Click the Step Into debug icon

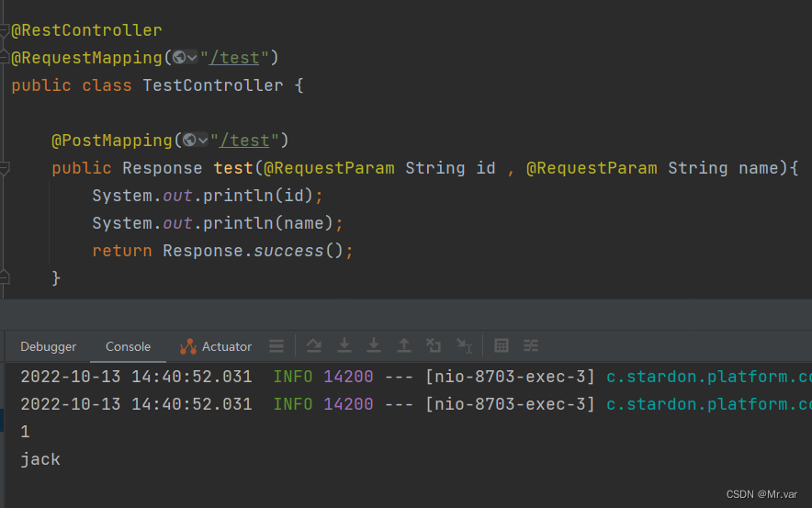344,345
